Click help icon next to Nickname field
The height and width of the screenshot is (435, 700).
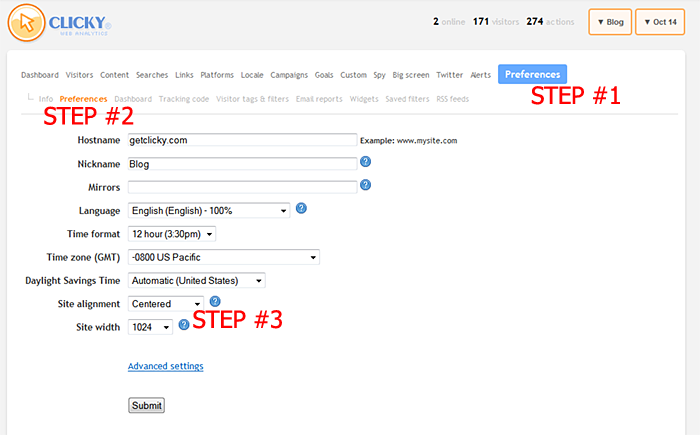point(365,162)
